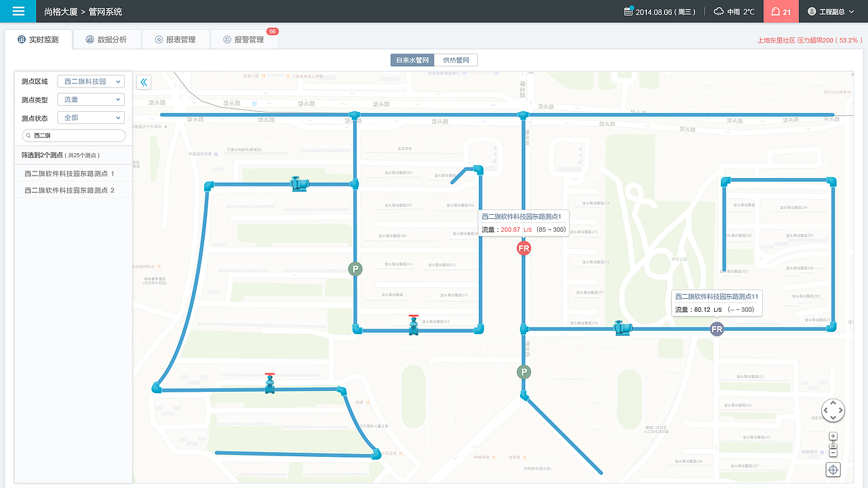The image size is (868, 488).
Task: Click 管网系统 in breadcrumb
Action: pos(106,12)
